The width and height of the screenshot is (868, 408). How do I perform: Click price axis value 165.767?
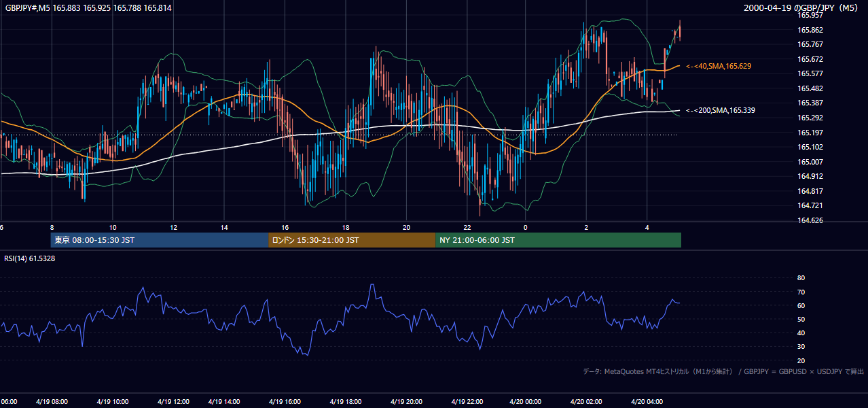coord(810,44)
